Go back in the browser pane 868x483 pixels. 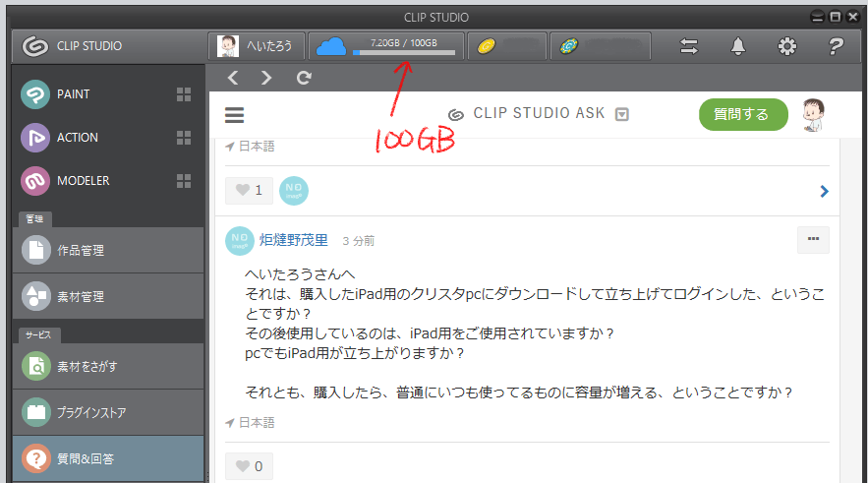pos(233,78)
